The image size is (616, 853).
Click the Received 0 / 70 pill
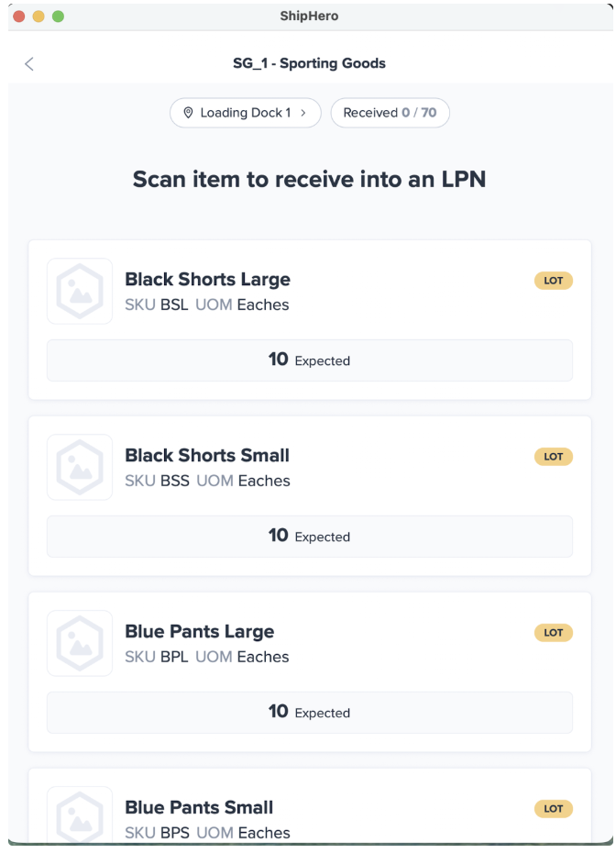[390, 113]
